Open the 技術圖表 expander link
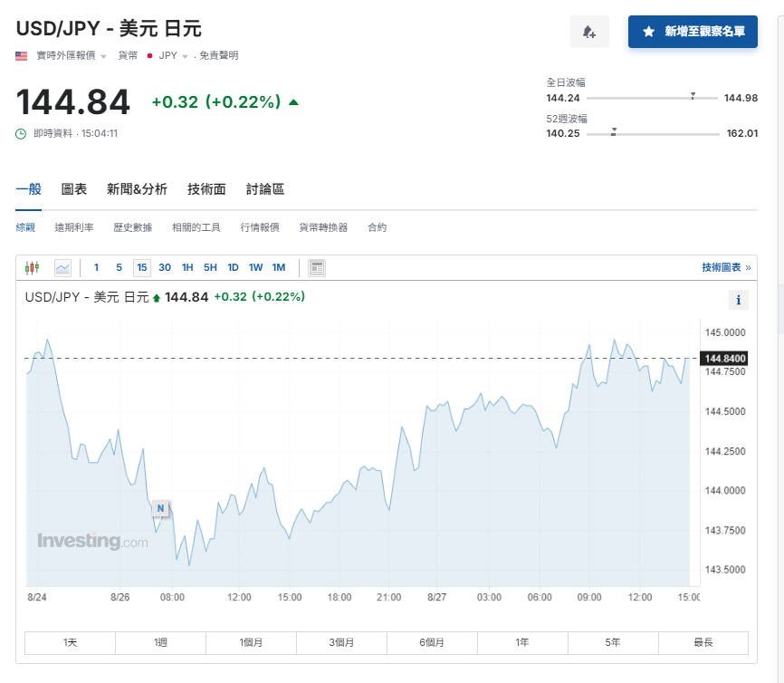784x683 pixels. pyautogui.click(x=725, y=267)
